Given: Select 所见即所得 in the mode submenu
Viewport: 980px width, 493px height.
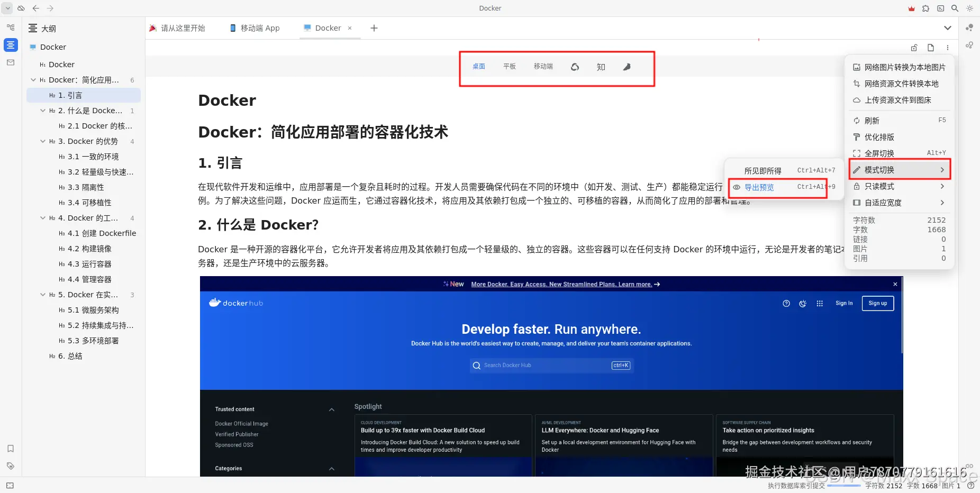Looking at the screenshot, I should [x=784, y=170].
